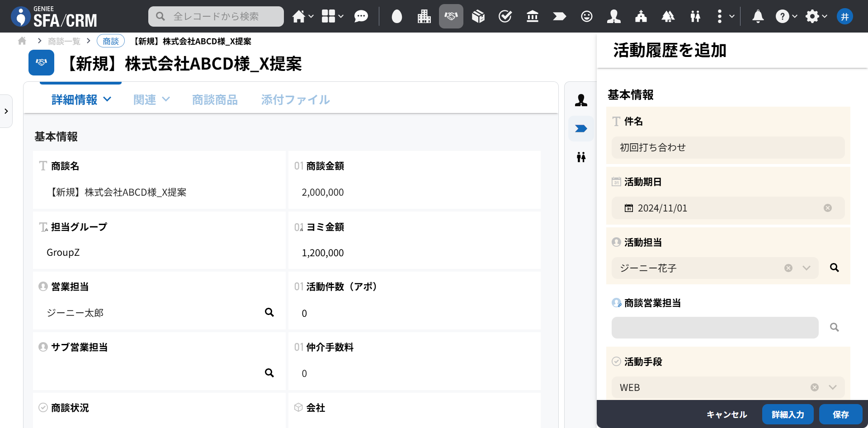Open the two people icon in navbar
The image size is (868, 428).
pos(695,17)
